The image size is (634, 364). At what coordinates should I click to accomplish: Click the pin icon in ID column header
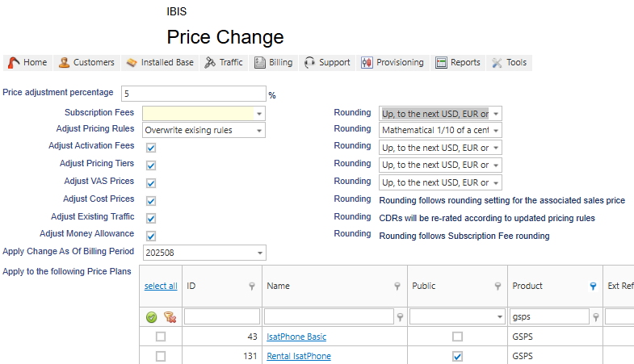tap(251, 286)
